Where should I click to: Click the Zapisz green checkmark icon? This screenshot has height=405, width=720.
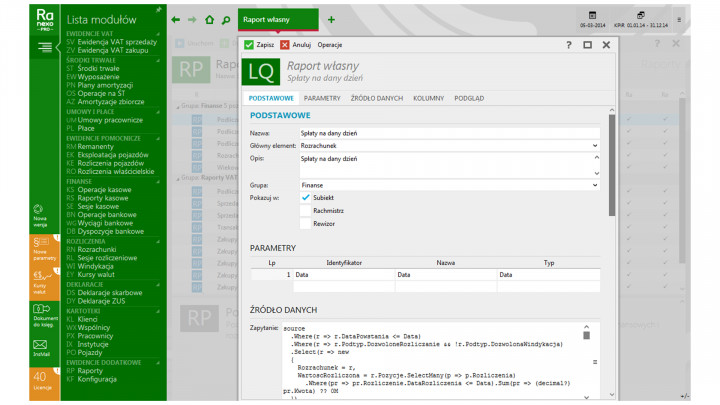tap(249, 45)
